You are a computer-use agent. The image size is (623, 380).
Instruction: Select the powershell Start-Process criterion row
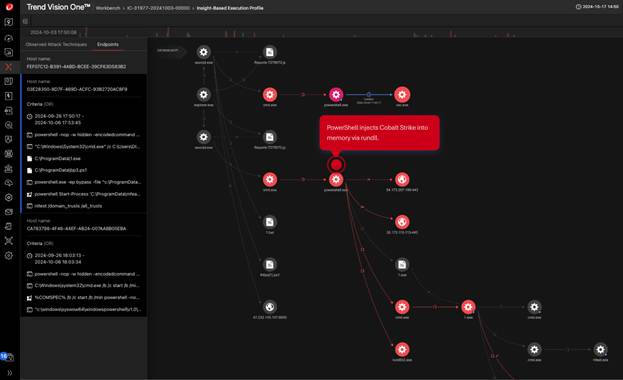coord(83,194)
